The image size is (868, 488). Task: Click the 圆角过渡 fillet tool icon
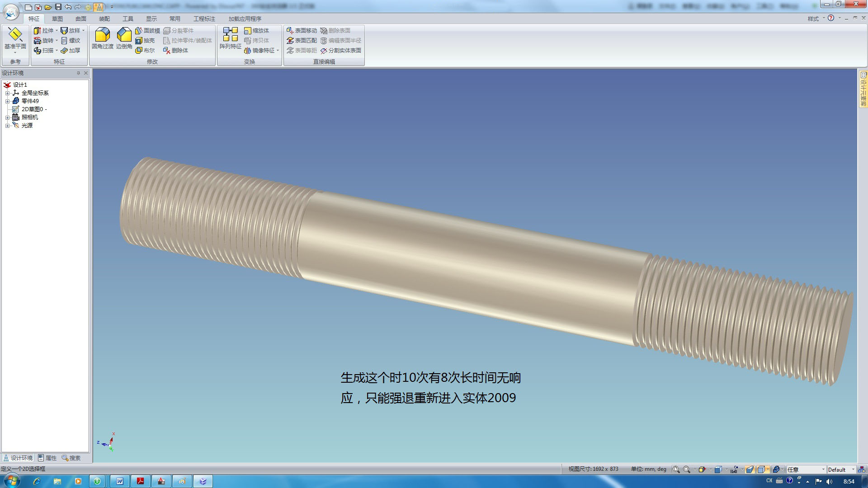(102, 35)
